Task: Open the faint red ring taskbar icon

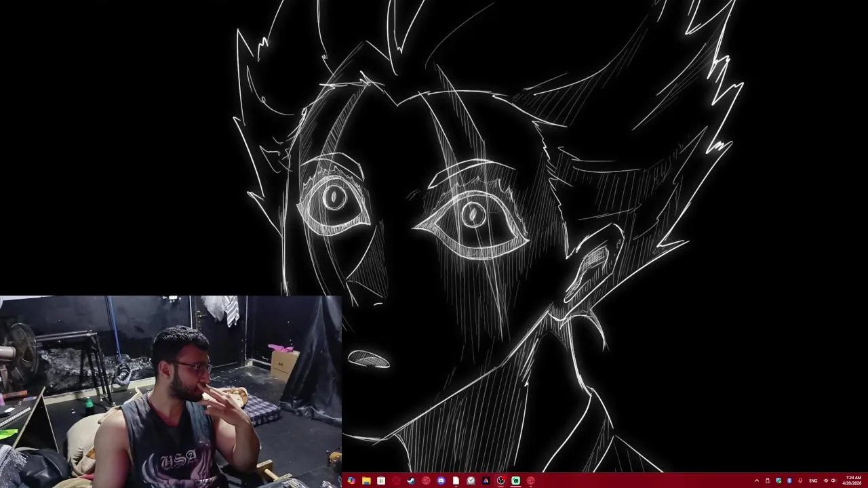Action: [396, 481]
